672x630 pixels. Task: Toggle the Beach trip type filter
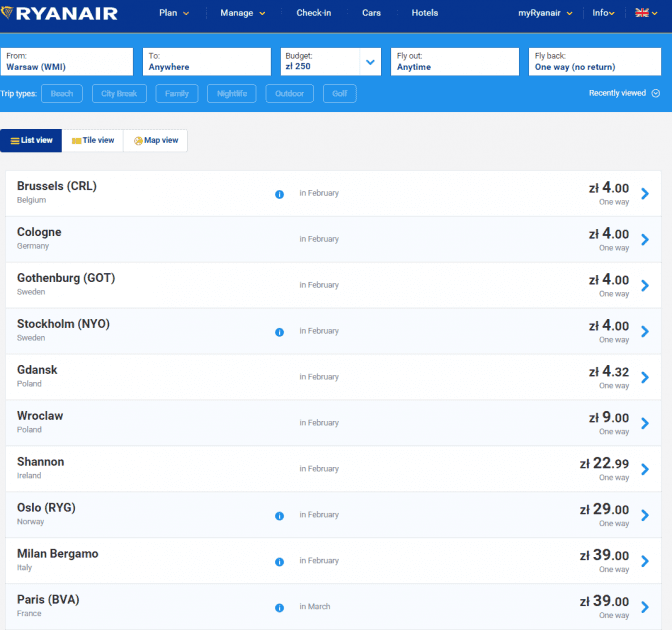click(x=62, y=94)
